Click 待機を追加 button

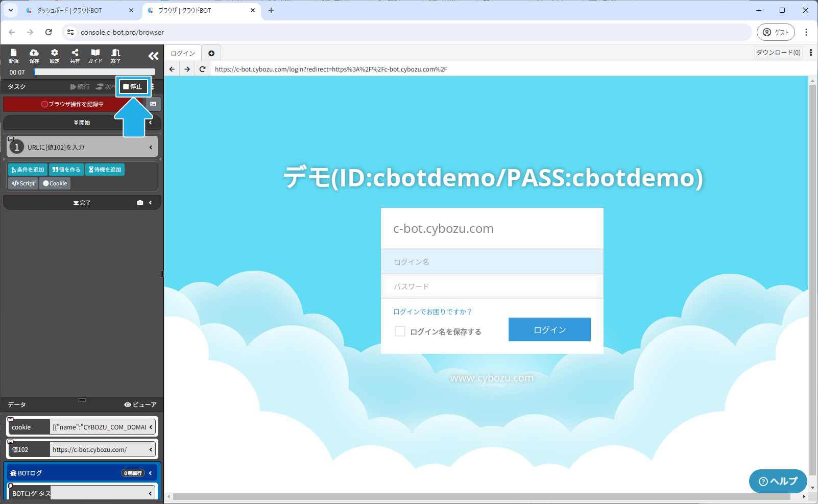pos(105,170)
